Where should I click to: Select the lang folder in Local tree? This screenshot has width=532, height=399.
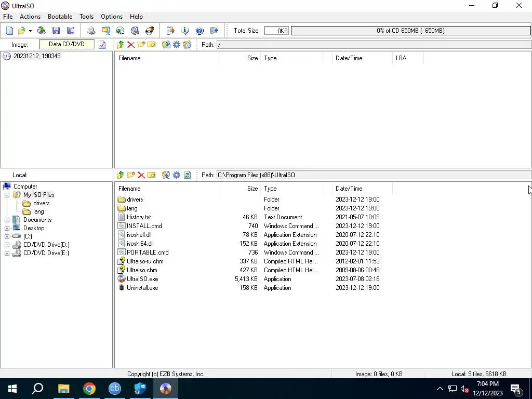[38, 212]
